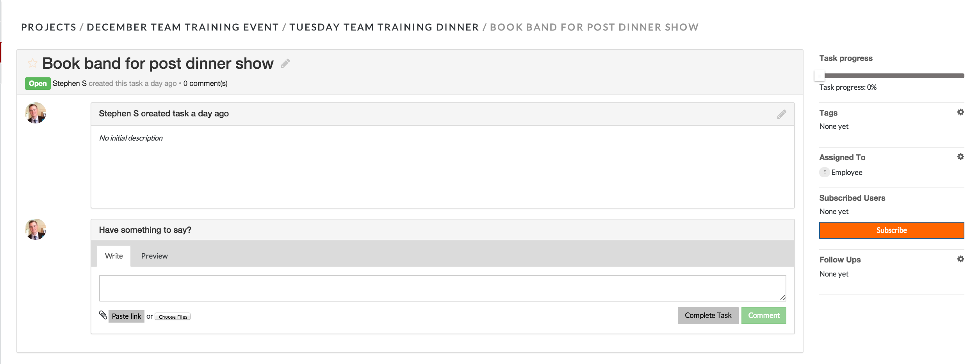This screenshot has height=364, width=980.
Task: Click the Complete Task button
Action: (708, 316)
